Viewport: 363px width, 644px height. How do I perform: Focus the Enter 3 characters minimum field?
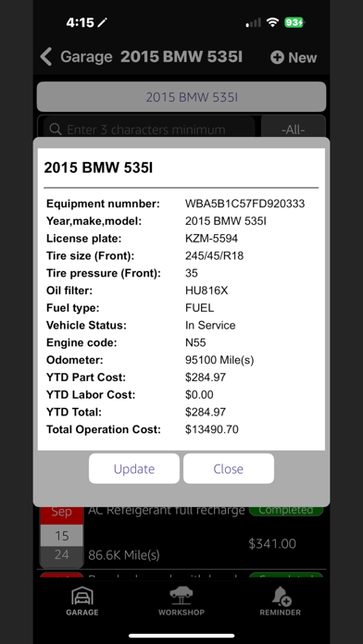(149, 130)
